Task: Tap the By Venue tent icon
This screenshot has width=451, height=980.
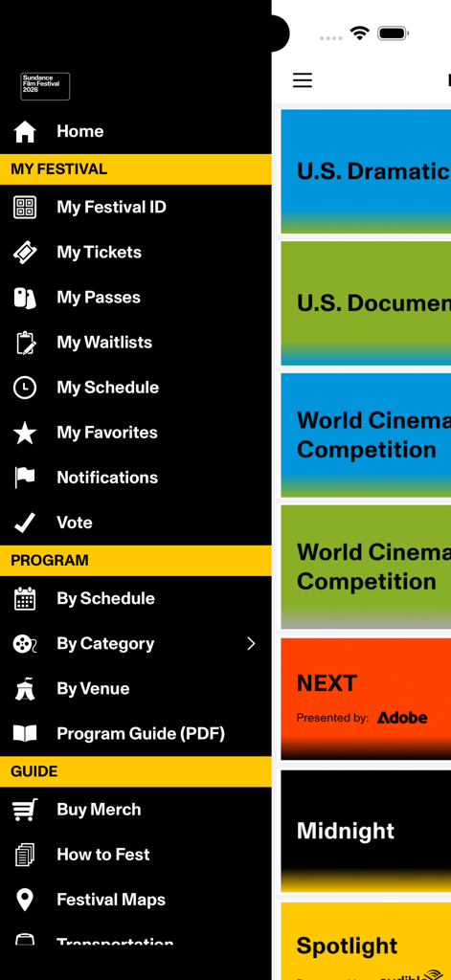Action: (25, 689)
